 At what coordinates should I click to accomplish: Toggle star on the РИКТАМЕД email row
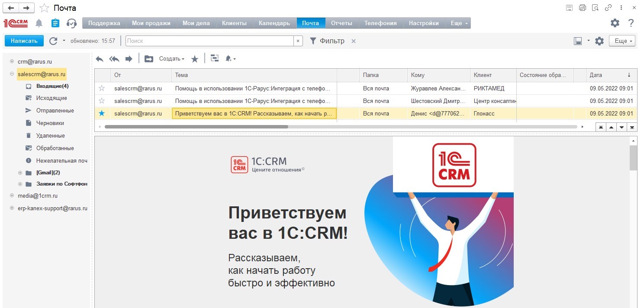pyautogui.click(x=102, y=88)
